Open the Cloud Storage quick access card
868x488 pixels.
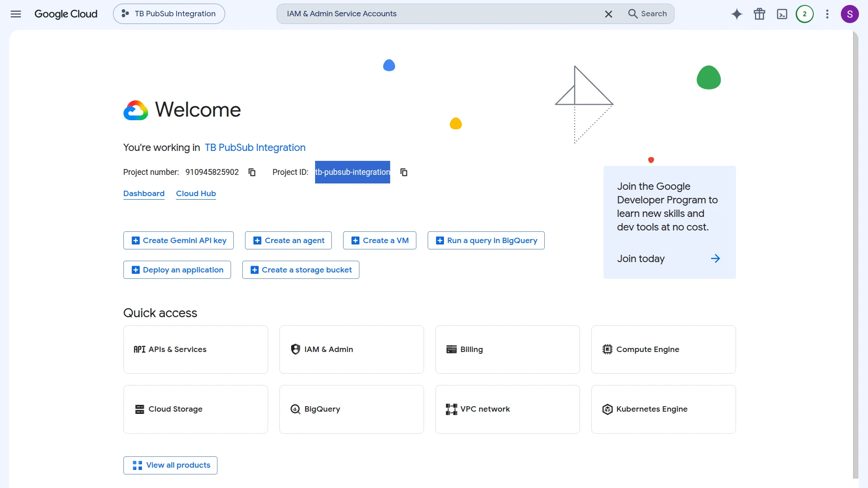[196, 409]
